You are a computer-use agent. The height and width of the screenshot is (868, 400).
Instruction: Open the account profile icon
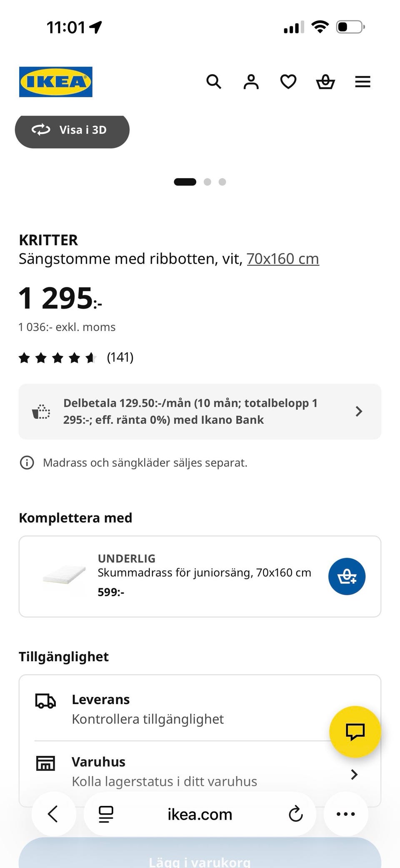[x=251, y=82]
